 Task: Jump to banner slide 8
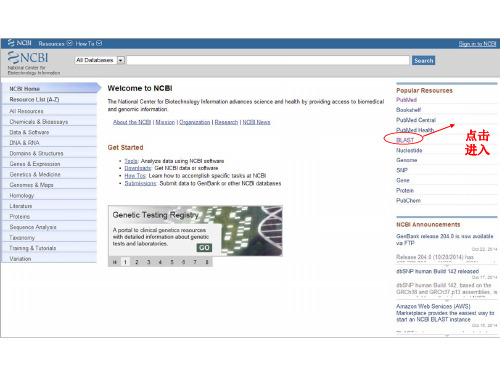207,262
